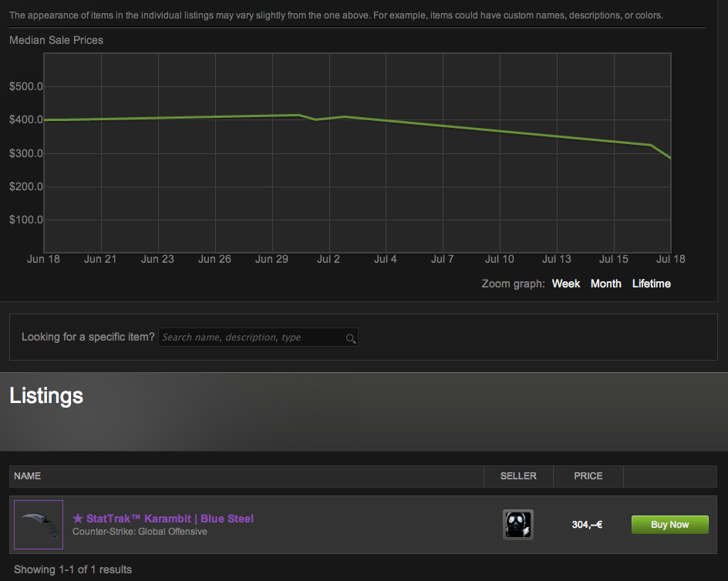Image resolution: width=728 pixels, height=581 pixels.
Task: Click the Zoom graph label
Action: pos(513,284)
